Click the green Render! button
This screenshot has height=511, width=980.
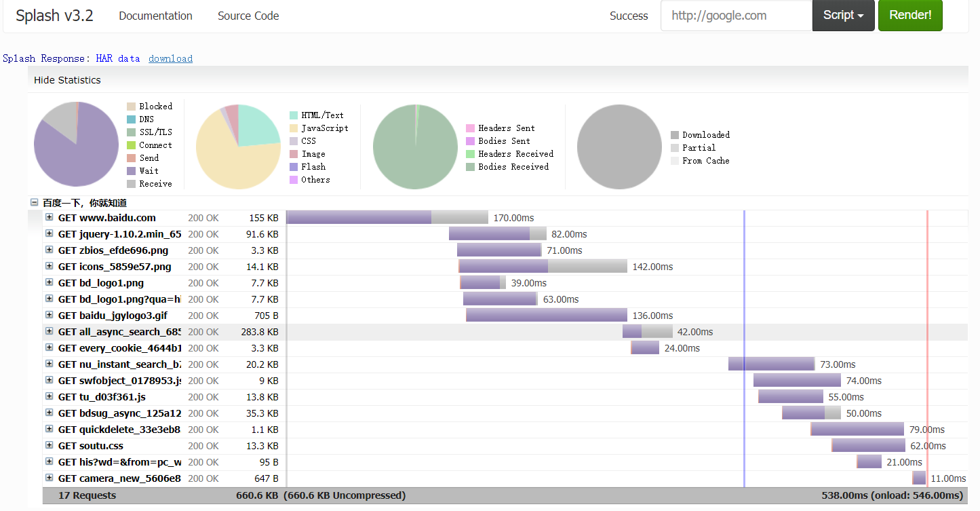(x=910, y=15)
